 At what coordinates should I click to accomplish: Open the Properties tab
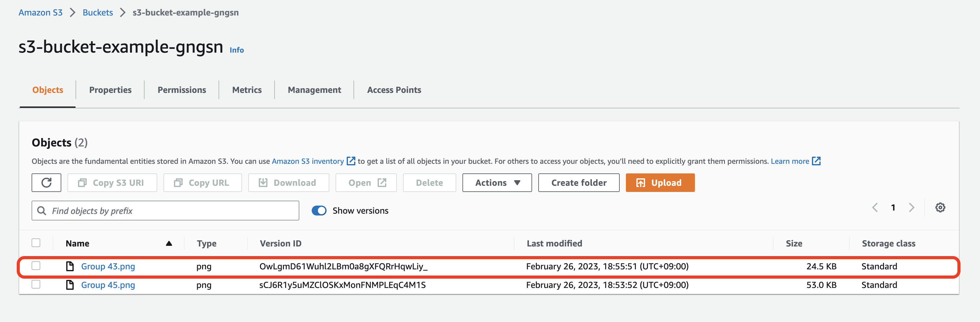click(110, 90)
